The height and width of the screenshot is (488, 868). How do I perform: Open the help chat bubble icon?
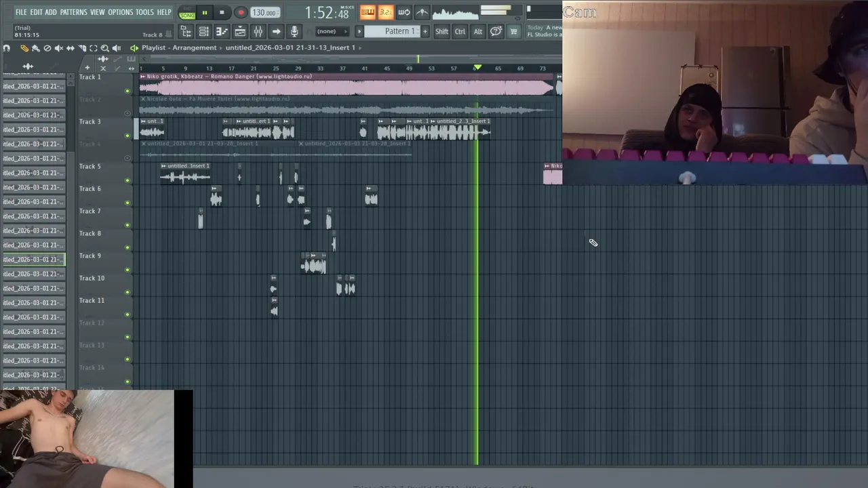coord(496,31)
